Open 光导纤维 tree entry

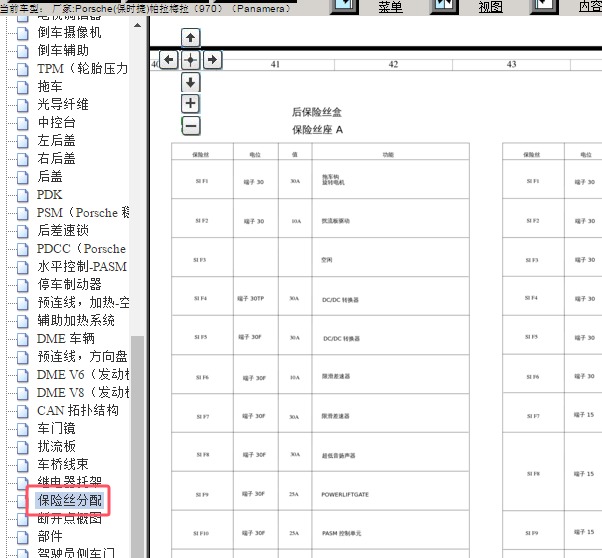pos(63,104)
